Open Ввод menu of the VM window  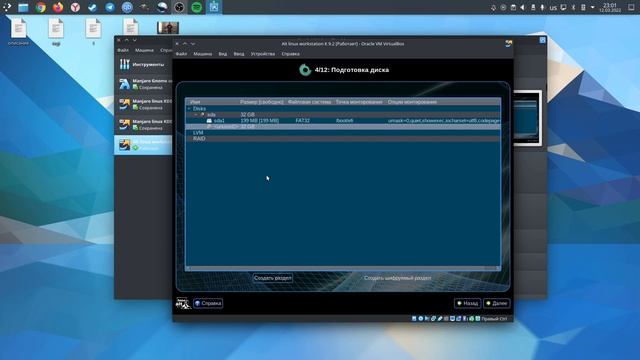click(x=239, y=54)
